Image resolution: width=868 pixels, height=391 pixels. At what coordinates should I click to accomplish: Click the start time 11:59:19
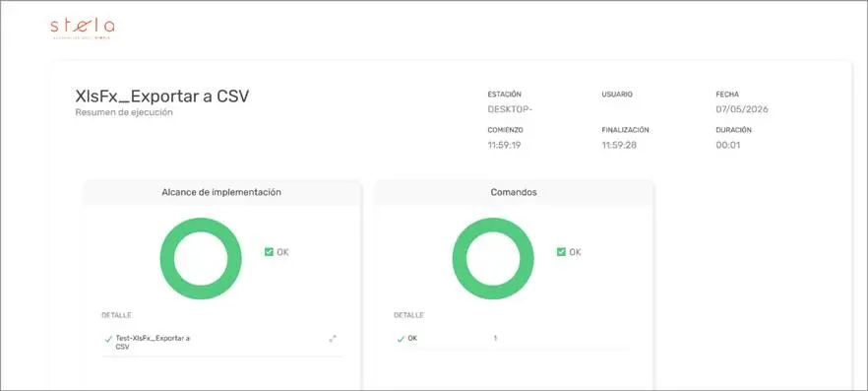pyautogui.click(x=504, y=145)
